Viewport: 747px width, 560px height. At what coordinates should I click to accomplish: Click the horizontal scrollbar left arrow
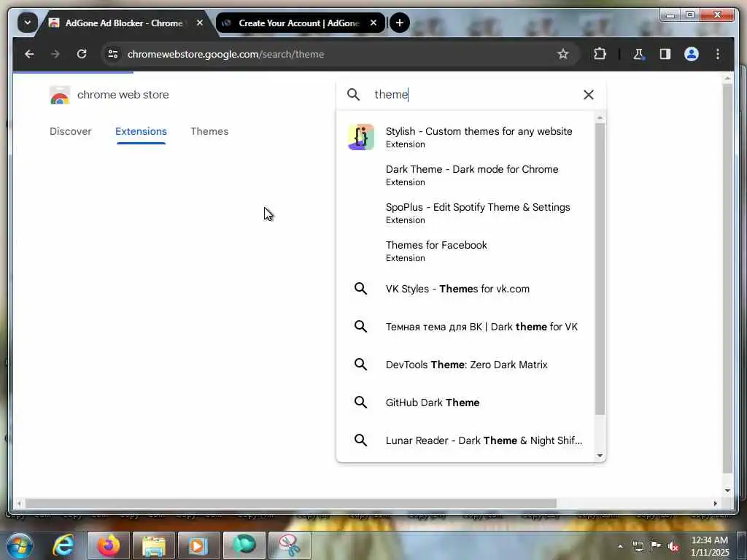[x=19, y=503]
